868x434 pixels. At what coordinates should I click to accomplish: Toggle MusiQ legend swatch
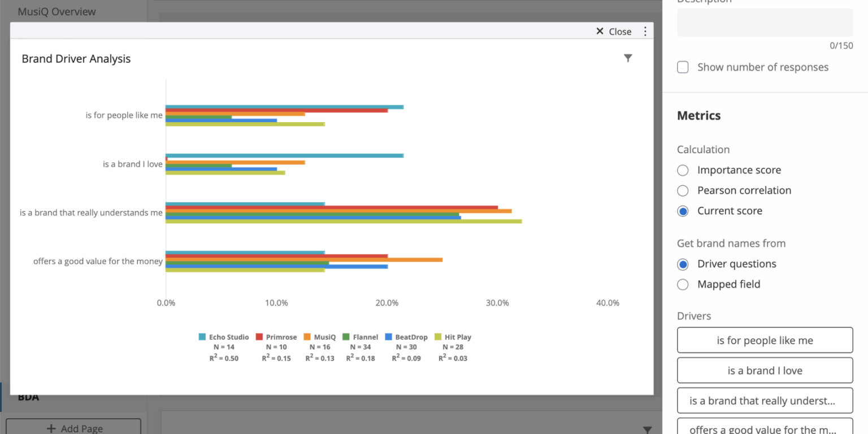(307, 337)
